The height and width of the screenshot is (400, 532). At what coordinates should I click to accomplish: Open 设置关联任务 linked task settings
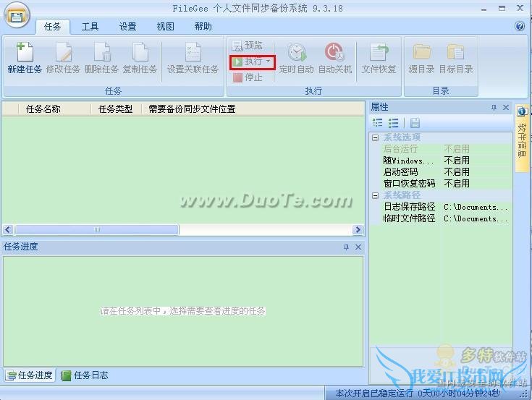193,58
